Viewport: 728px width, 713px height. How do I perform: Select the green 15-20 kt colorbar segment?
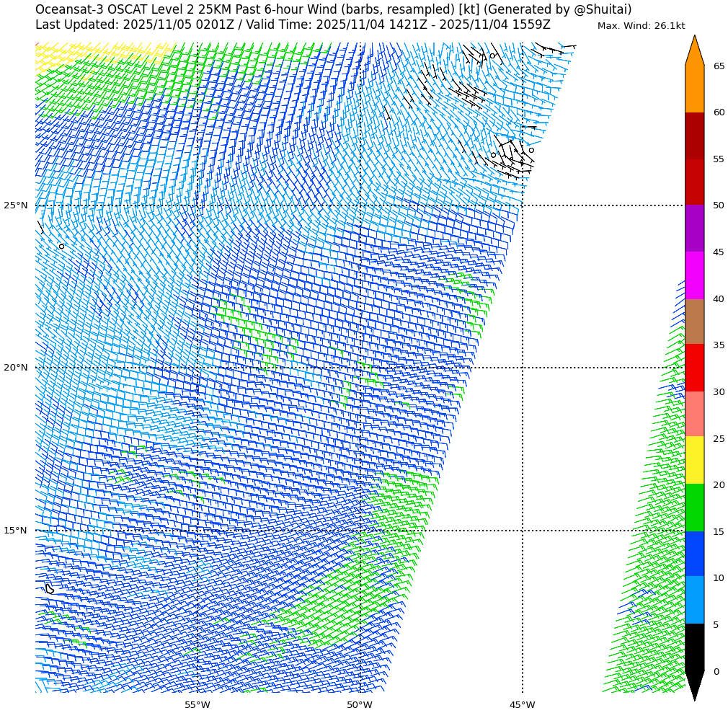[694, 508]
